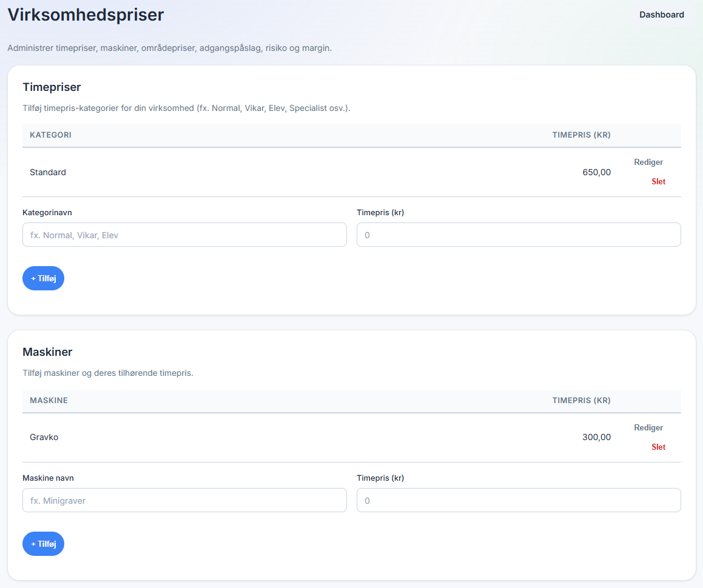Select the 300,00 machine rate value
The image size is (703, 588).
click(596, 437)
